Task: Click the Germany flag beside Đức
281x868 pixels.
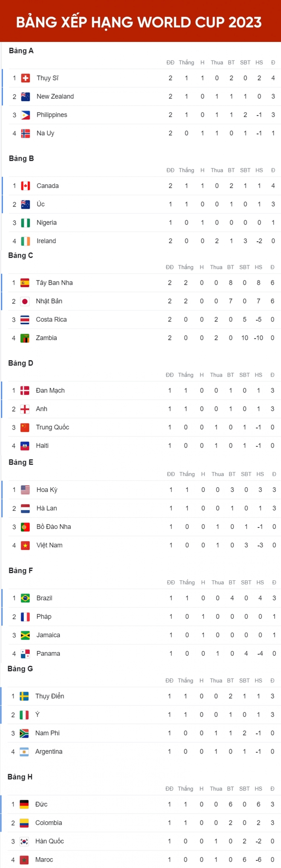Action: tap(24, 804)
